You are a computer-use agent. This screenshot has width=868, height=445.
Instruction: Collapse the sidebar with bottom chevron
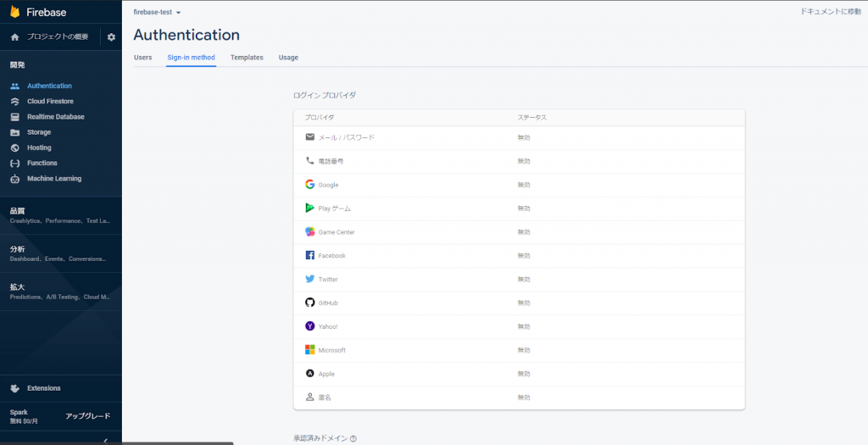tap(105, 441)
